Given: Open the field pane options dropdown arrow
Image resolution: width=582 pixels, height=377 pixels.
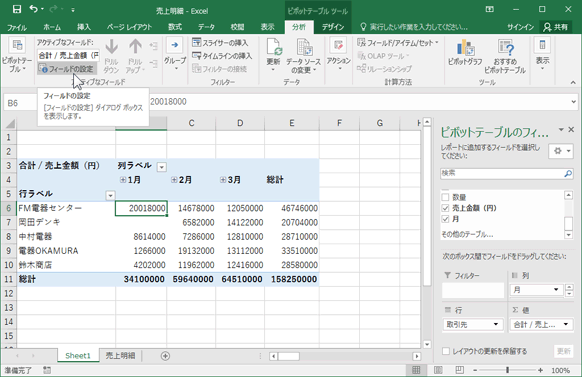Looking at the screenshot, I should click(x=561, y=129).
